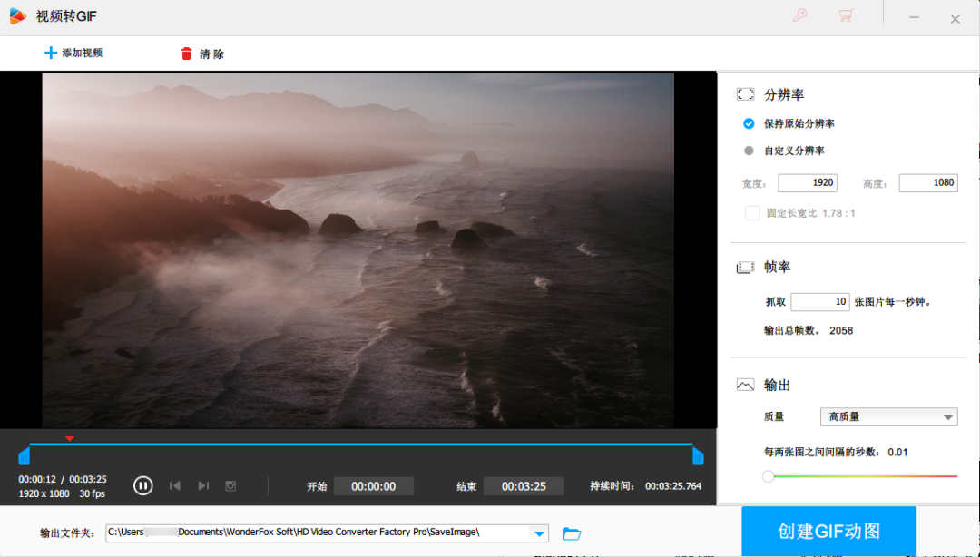
Task: Toggle the fixed aspect ratio checkbox
Action: click(x=751, y=213)
